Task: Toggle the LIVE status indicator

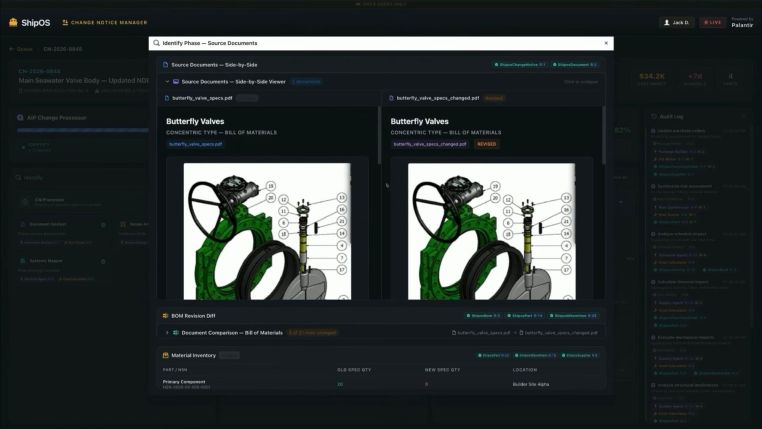Action: tap(712, 22)
